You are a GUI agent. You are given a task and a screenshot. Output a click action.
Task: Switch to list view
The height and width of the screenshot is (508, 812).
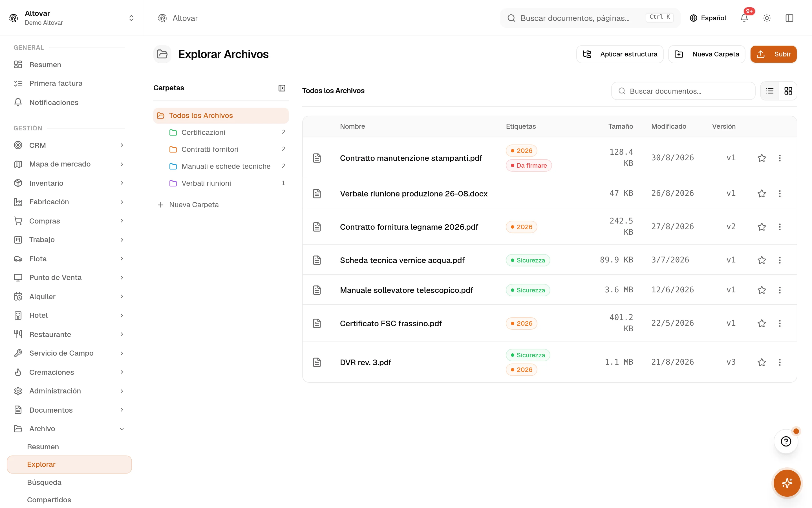coord(770,91)
